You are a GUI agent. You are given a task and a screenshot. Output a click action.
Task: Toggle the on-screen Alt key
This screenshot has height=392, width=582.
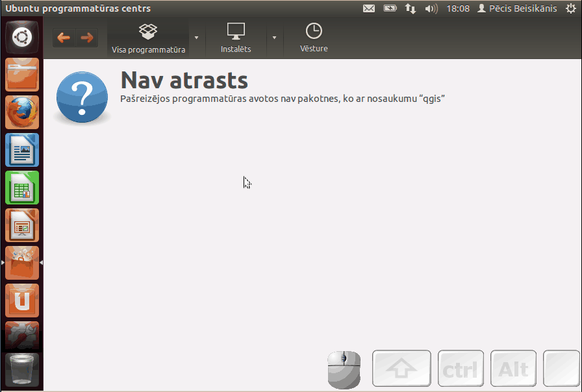pyautogui.click(x=513, y=368)
